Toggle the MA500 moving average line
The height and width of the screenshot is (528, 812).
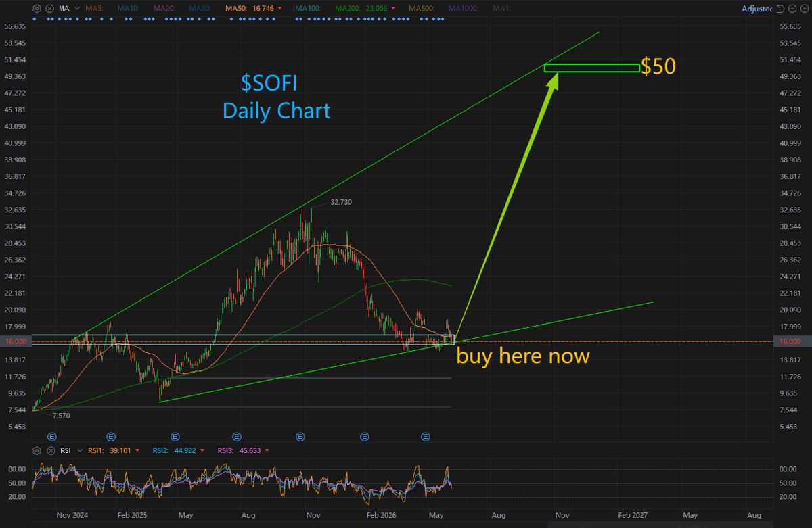pyautogui.click(x=422, y=9)
